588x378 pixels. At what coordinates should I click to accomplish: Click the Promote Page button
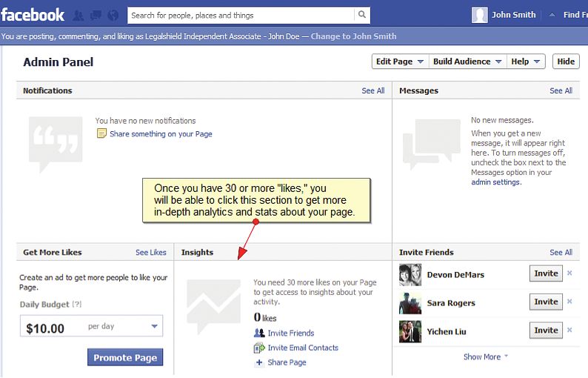pyautogui.click(x=125, y=357)
